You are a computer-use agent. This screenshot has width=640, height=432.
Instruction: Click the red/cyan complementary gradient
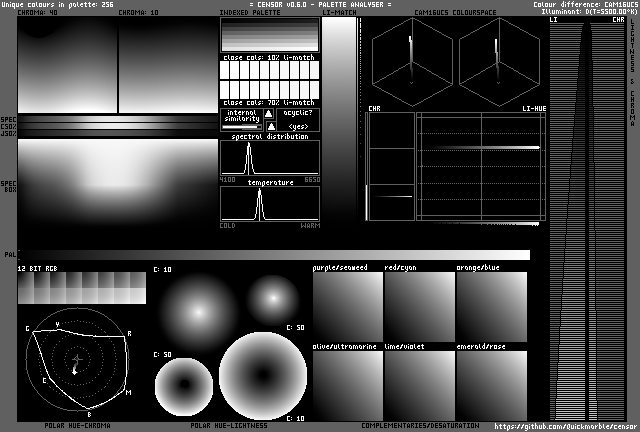pos(419,306)
